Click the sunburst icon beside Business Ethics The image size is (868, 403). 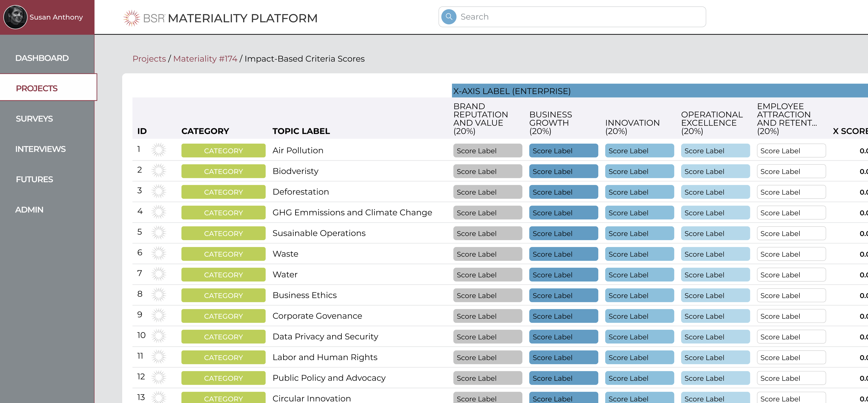pyautogui.click(x=158, y=295)
